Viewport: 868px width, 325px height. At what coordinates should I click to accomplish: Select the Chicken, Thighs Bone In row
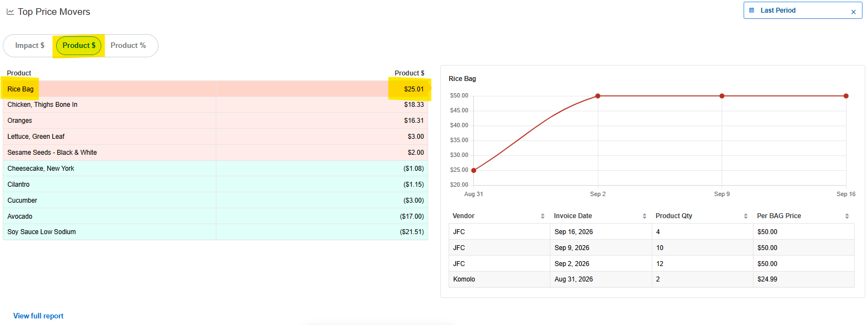215,105
